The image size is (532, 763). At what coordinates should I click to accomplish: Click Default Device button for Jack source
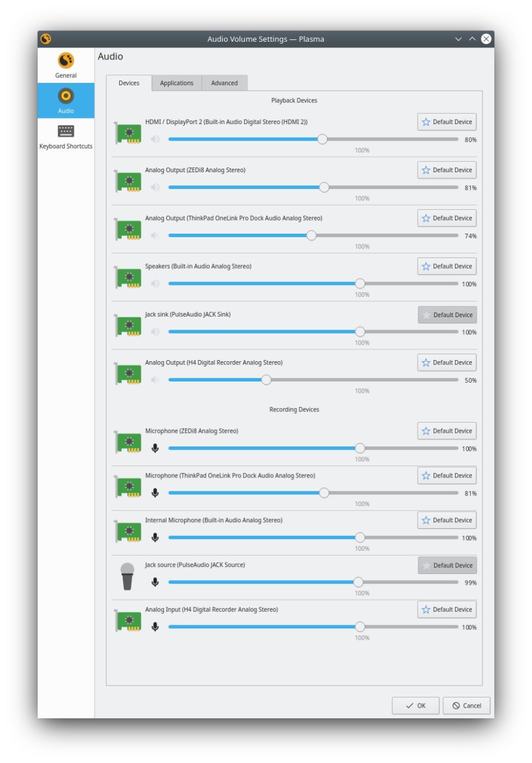447,565
